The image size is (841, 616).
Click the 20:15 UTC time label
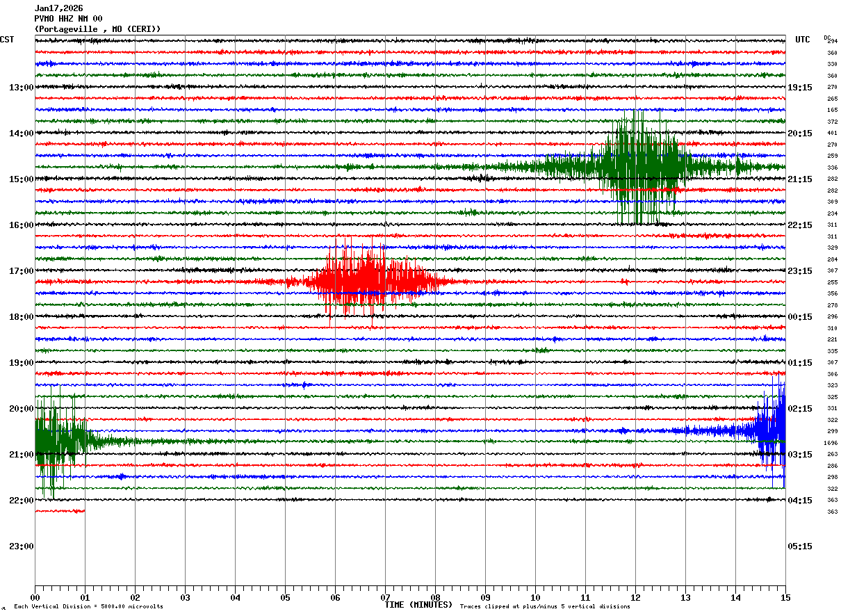click(x=799, y=133)
